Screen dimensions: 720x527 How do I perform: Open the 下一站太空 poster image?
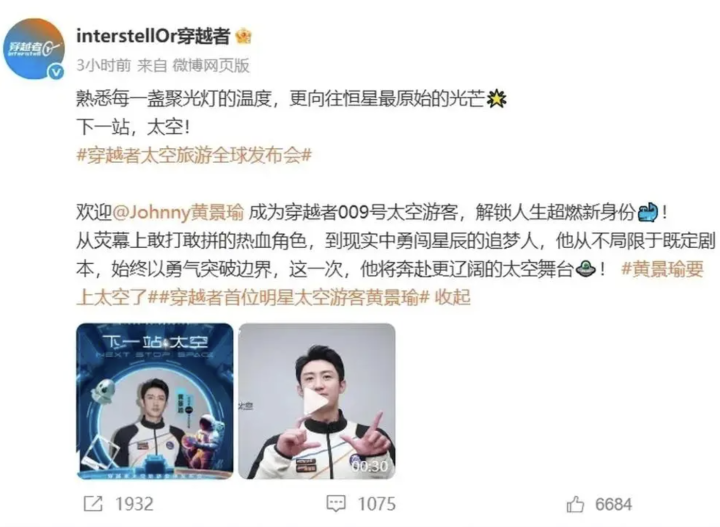coord(155,401)
